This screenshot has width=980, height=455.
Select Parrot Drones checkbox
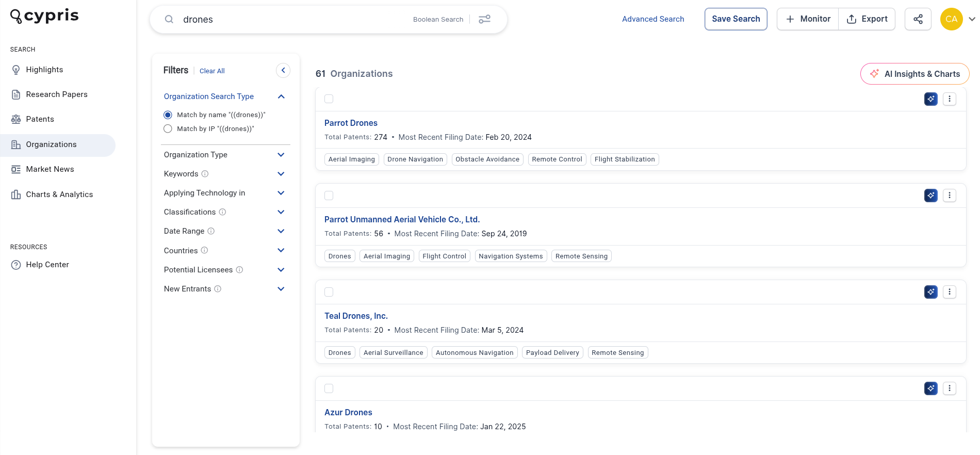(x=329, y=99)
